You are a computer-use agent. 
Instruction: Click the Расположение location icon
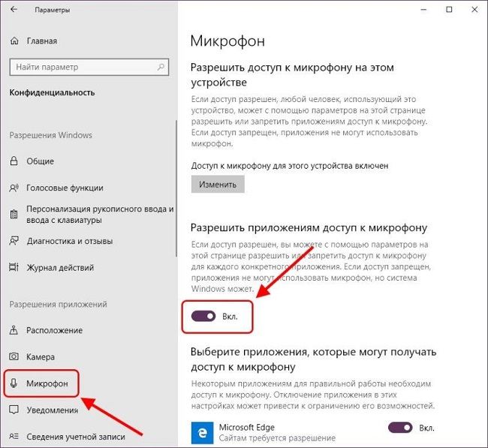14,329
